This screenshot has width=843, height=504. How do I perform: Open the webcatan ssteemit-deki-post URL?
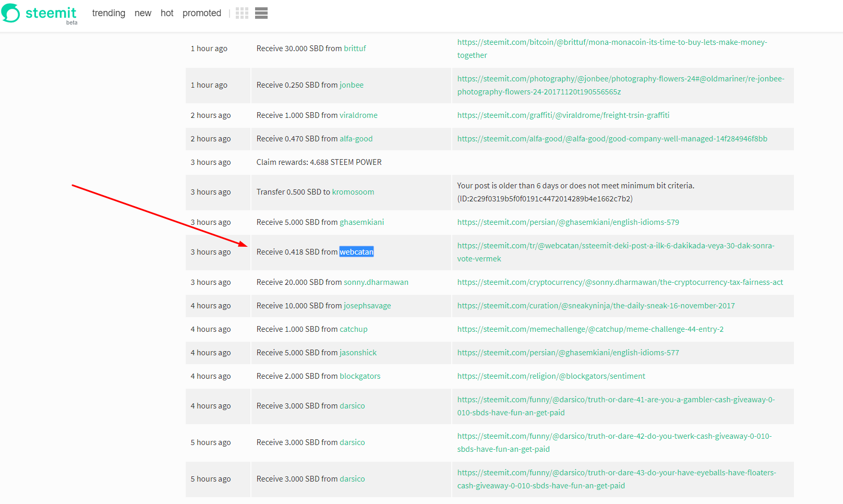point(616,252)
